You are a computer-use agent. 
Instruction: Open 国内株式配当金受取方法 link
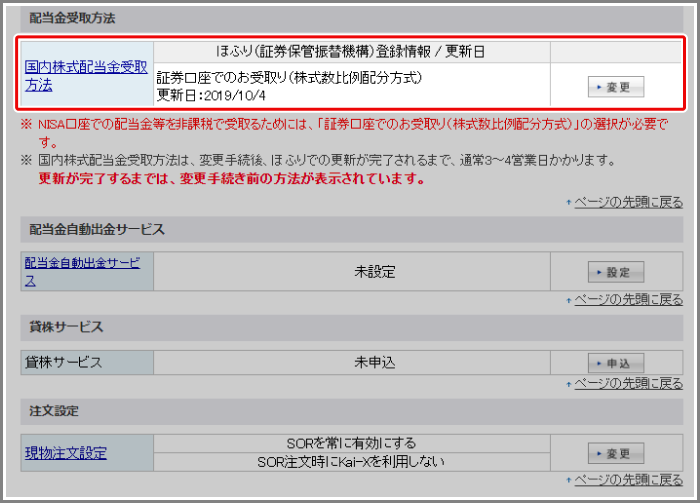(86, 76)
